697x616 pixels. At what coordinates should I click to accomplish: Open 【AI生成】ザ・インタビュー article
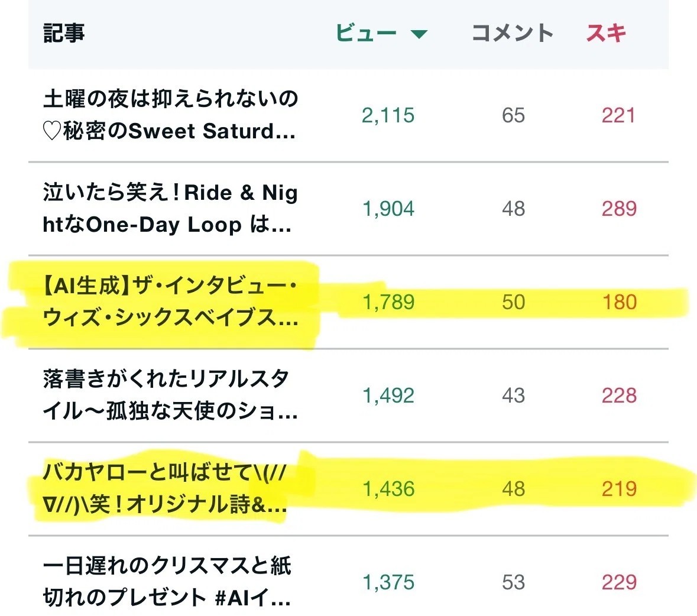pos(170,301)
